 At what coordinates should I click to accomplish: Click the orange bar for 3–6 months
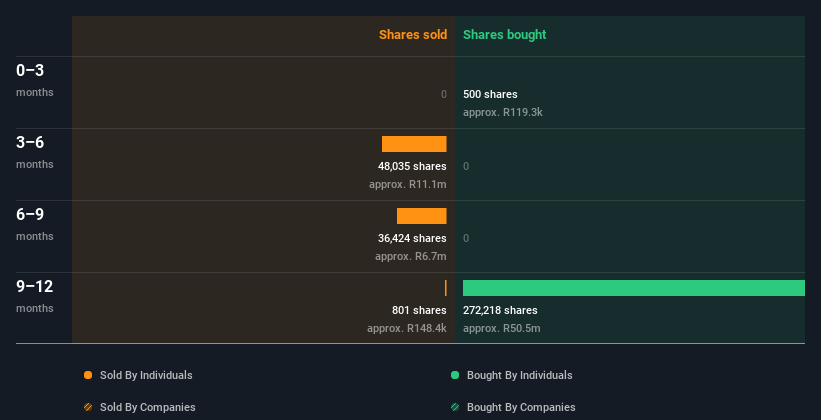(414, 144)
